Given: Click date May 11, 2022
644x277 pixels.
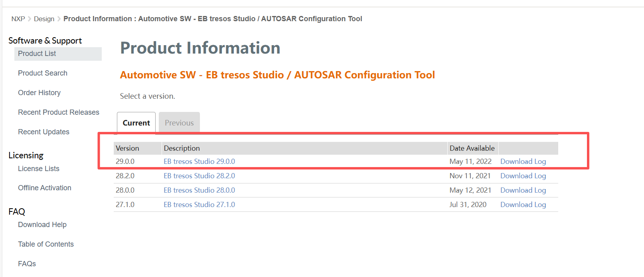Looking at the screenshot, I should 470,161.
